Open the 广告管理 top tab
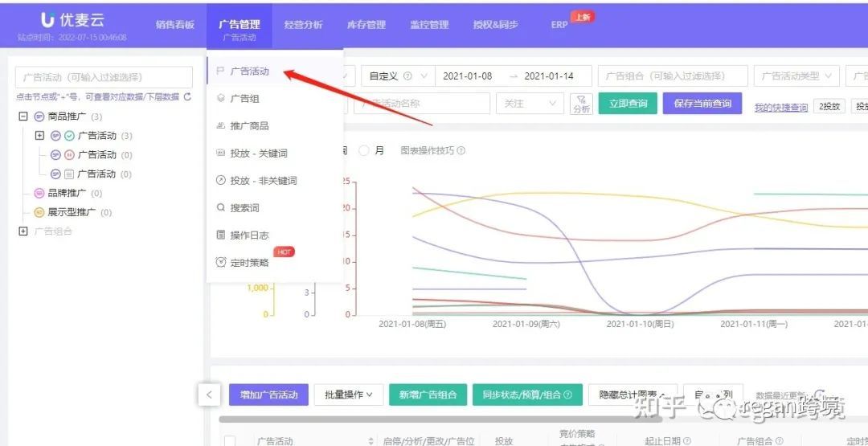The image size is (868, 446). (x=240, y=24)
